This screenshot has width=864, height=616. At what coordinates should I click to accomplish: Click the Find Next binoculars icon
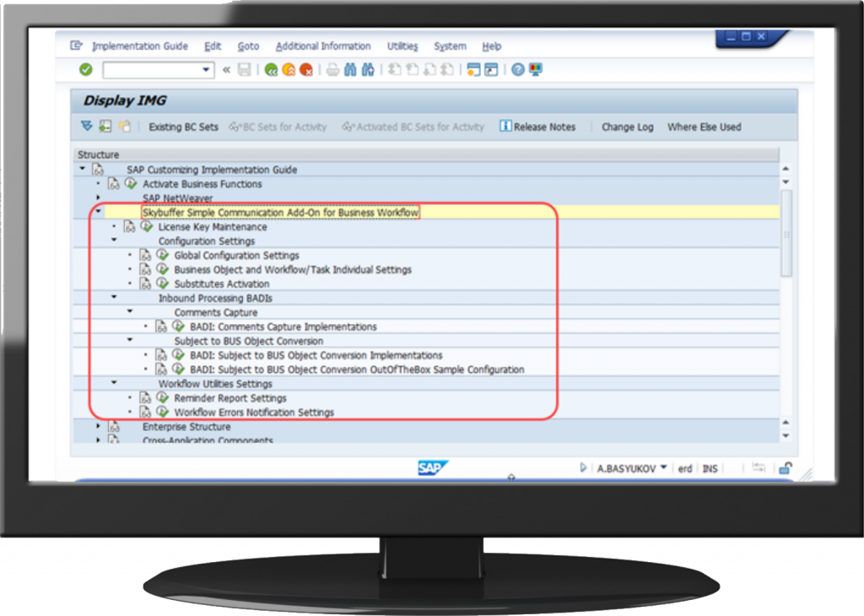coord(368,70)
